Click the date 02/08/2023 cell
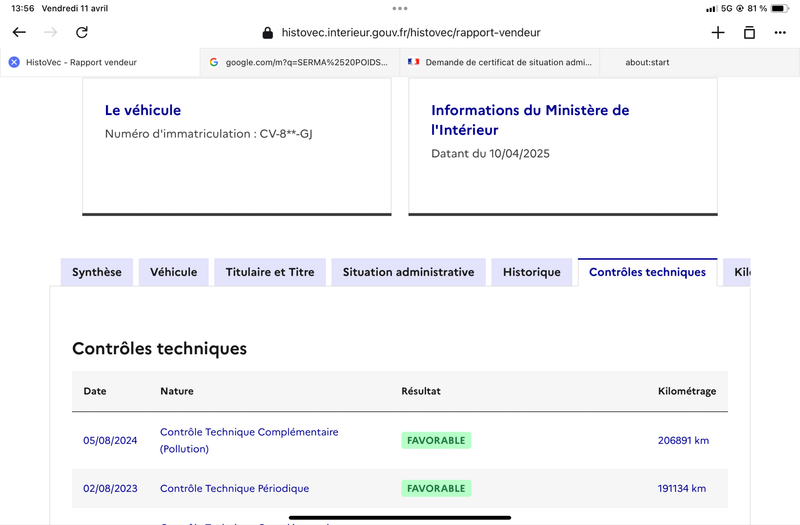The image size is (800, 525). (x=110, y=488)
